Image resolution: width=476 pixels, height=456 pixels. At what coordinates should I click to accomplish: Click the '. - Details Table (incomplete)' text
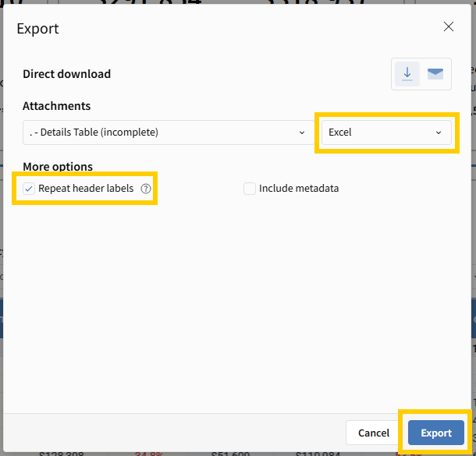coord(94,133)
